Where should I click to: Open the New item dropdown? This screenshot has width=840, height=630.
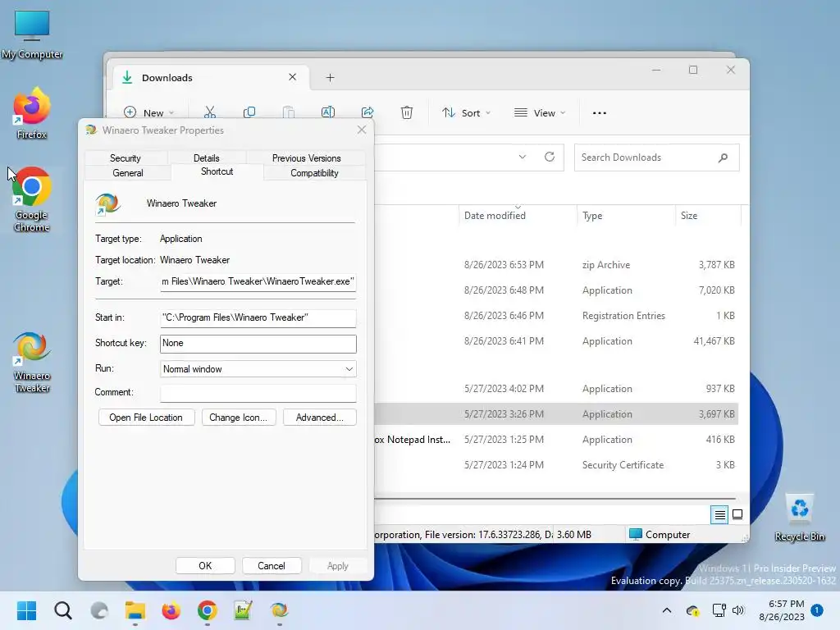point(149,113)
